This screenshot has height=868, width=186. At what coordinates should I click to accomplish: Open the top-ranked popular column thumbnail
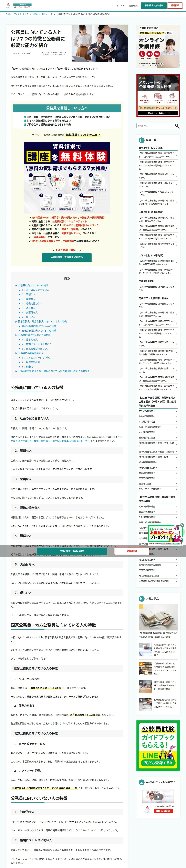(158, 617)
